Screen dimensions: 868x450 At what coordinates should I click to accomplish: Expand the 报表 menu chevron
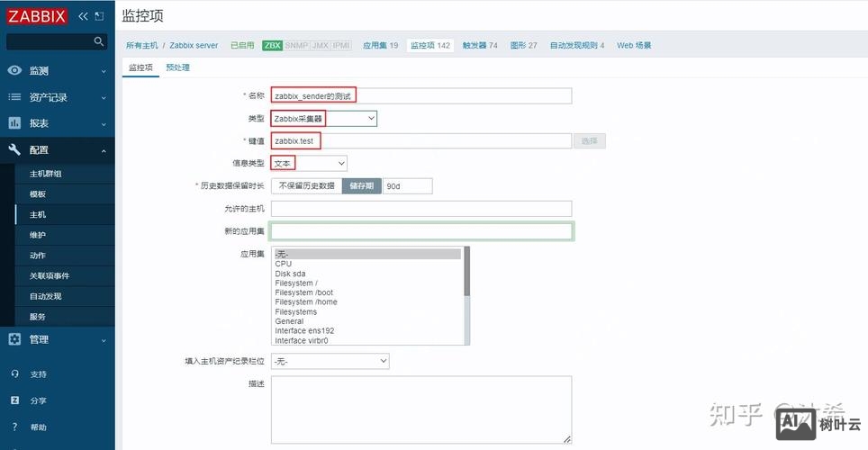[x=104, y=124]
